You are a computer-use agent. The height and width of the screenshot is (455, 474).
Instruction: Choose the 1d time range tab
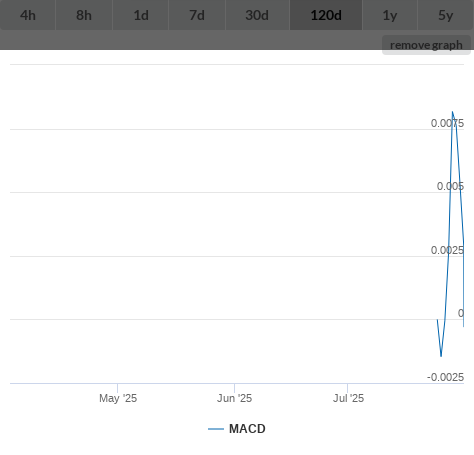tap(141, 15)
